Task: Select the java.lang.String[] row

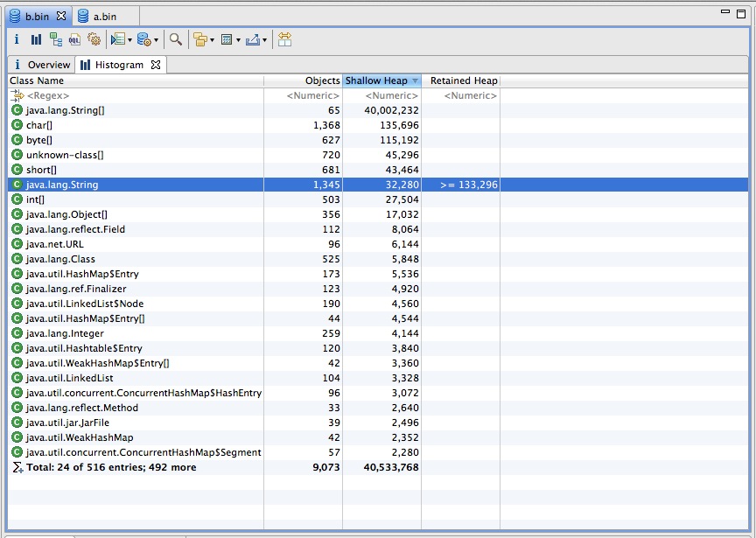Action: [66, 110]
